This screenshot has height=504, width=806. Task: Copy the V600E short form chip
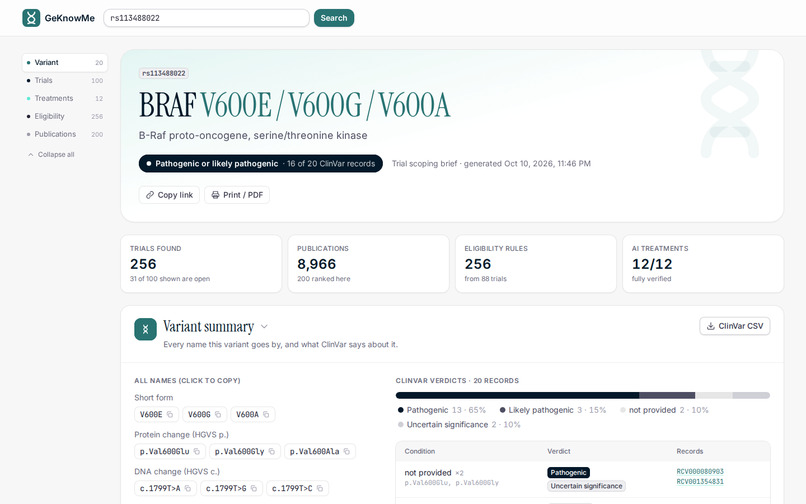point(156,415)
